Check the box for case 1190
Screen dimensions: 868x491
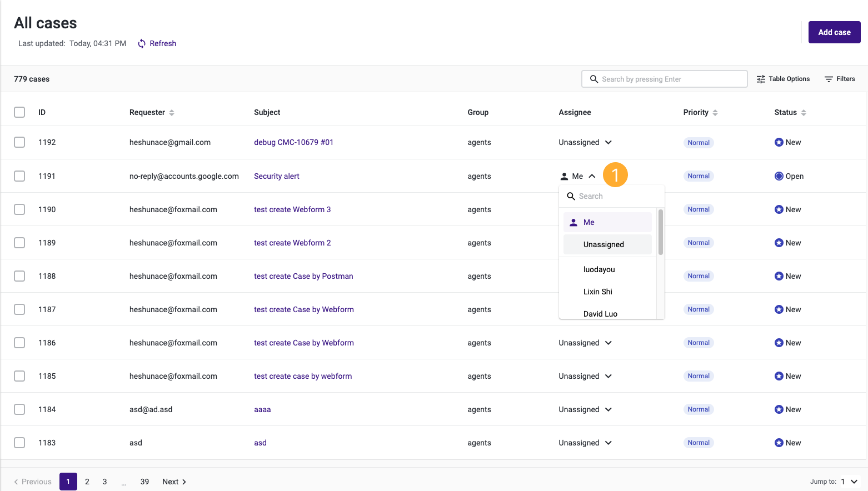pyautogui.click(x=19, y=209)
